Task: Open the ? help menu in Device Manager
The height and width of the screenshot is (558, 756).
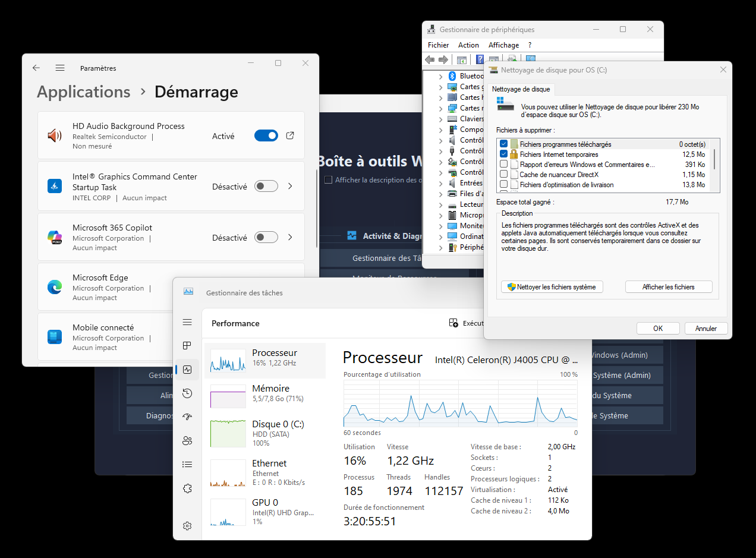Action: tap(530, 45)
